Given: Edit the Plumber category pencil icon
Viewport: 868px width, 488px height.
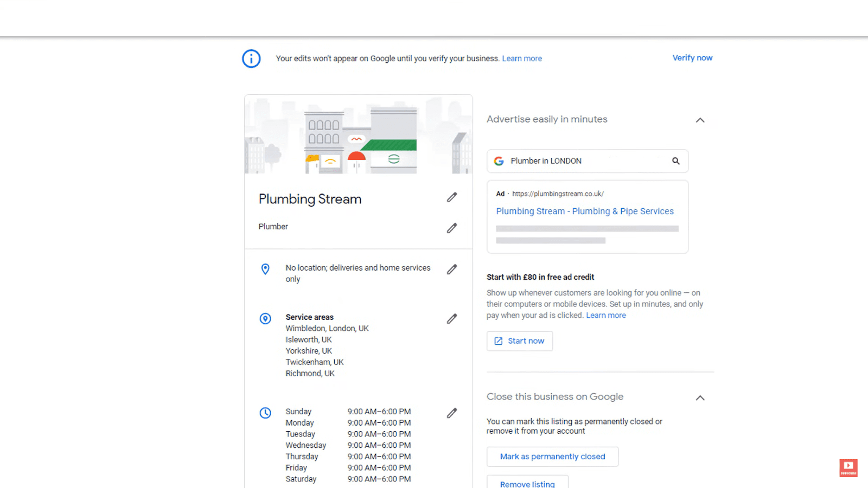Looking at the screenshot, I should coord(452,228).
